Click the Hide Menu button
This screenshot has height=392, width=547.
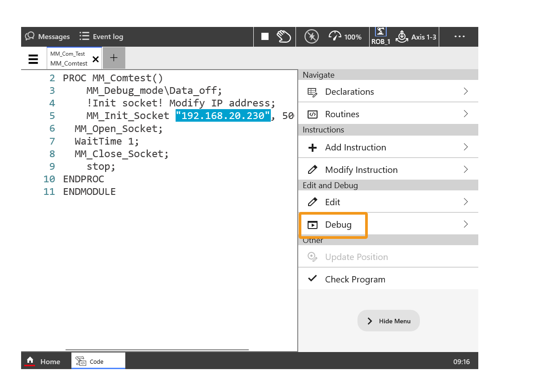pyautogui.click(x=388, y=321)
